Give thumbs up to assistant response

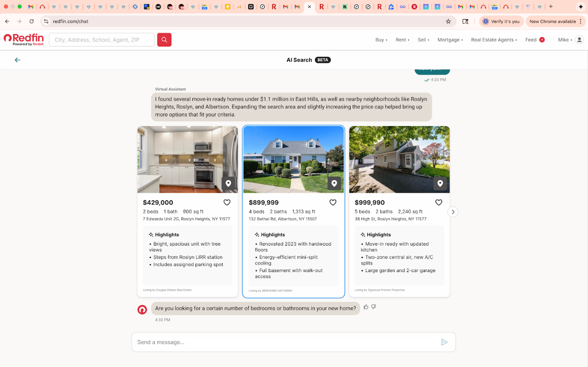[366, 307]
